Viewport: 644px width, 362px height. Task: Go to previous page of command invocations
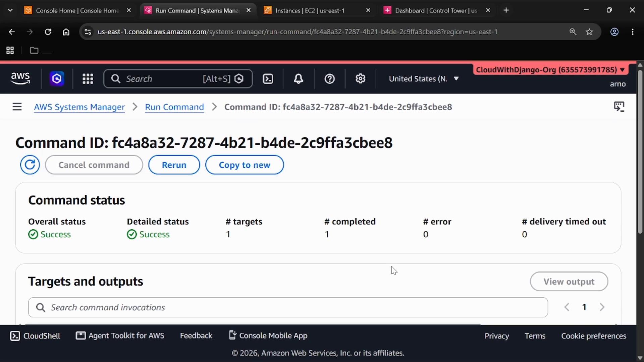coord(567,307)
